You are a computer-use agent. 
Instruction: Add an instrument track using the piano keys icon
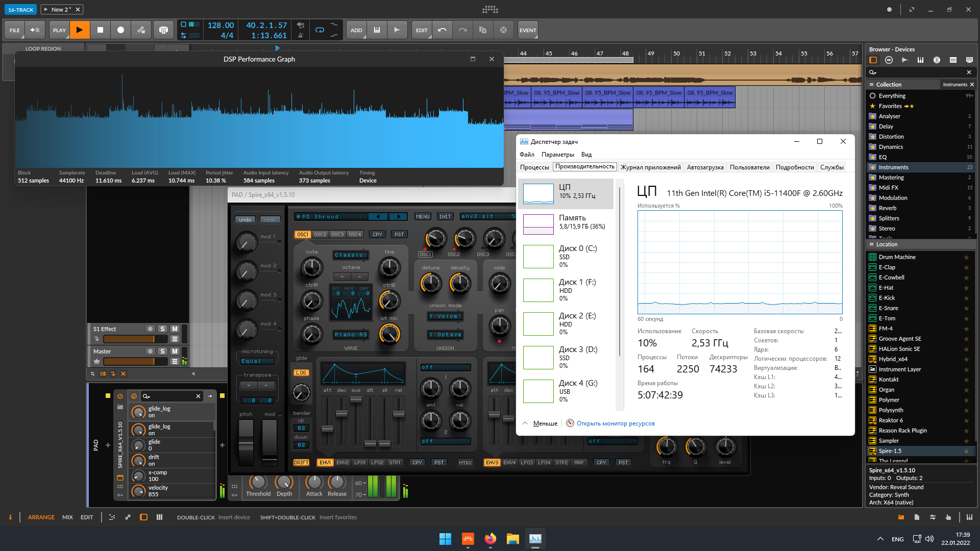(377, 30)
